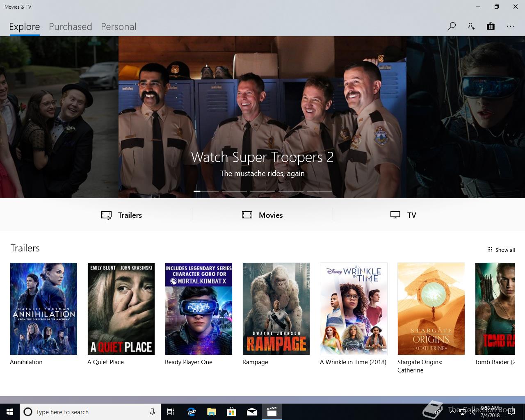Open the Annihilation poster thumbnail
This screenshot has width=525, height=420.
43,309
